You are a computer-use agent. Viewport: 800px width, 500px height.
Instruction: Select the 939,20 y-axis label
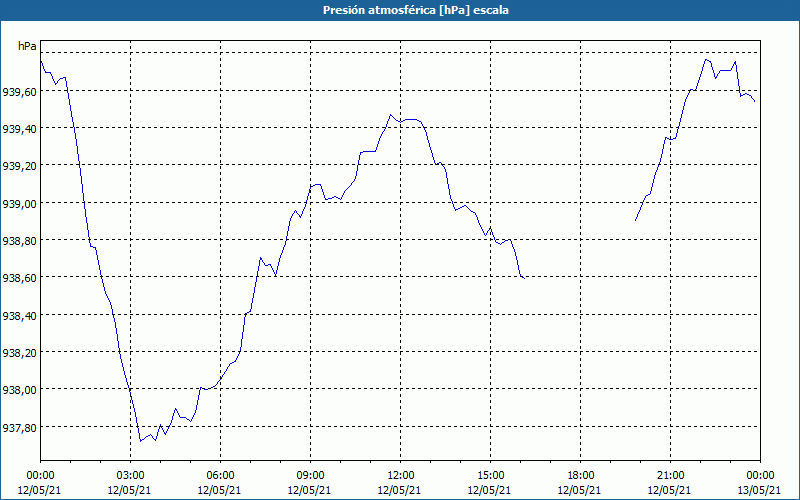point(19,166)
